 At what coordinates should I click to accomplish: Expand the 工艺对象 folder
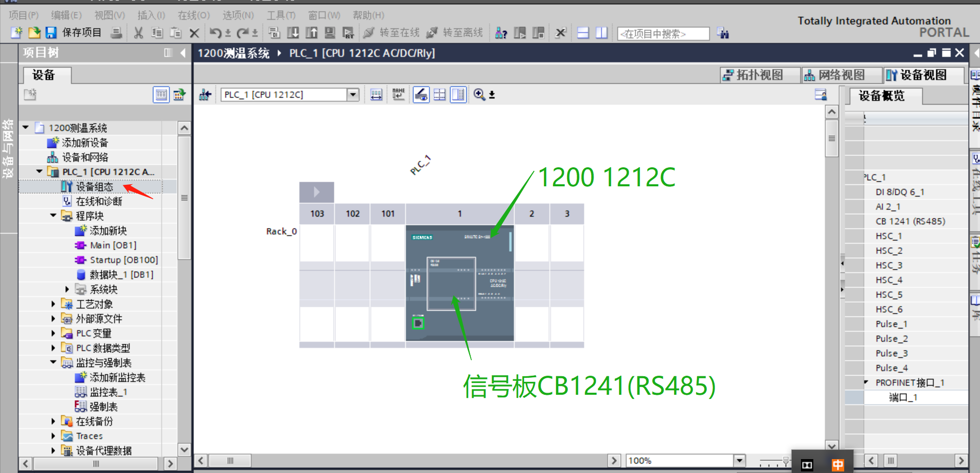pos(53,304)
